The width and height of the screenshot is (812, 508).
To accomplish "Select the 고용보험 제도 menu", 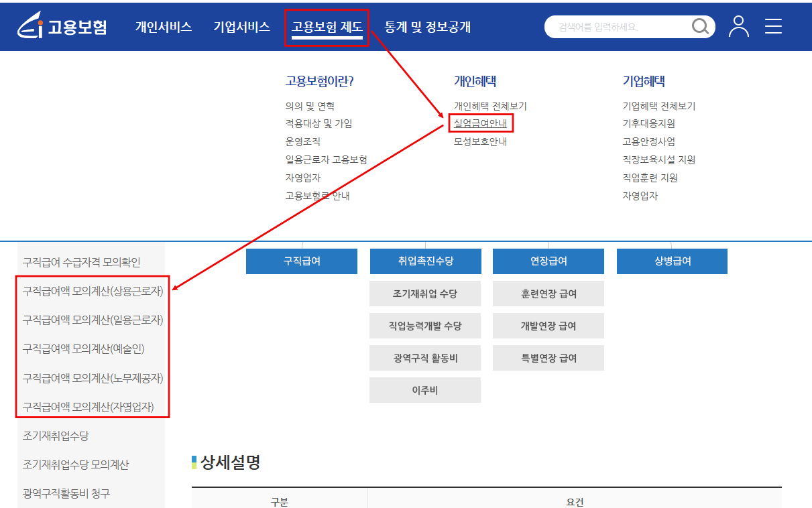I will coord(327,27).
